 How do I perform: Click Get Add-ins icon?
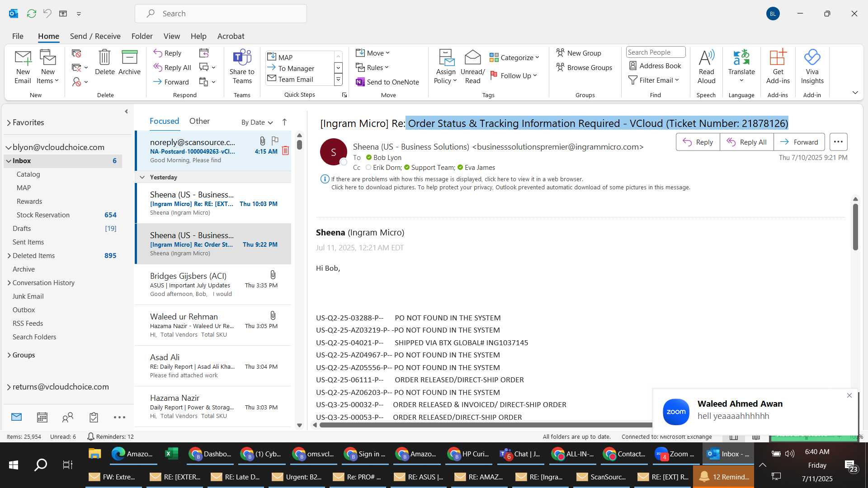[778, 67]
